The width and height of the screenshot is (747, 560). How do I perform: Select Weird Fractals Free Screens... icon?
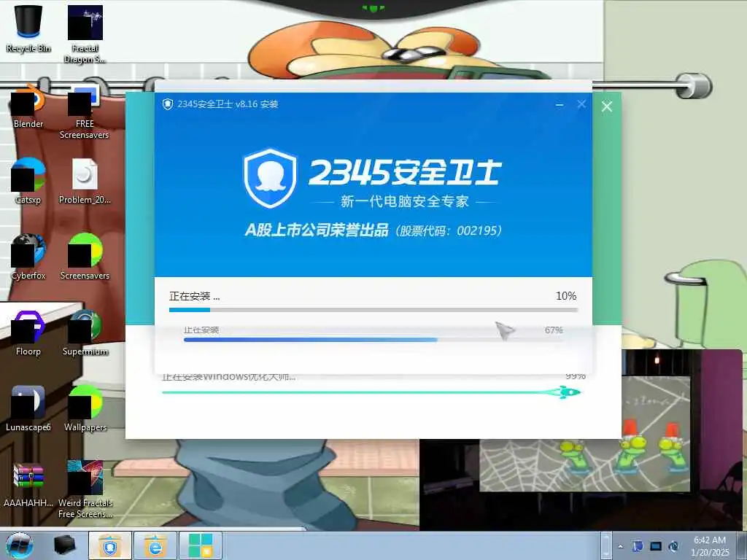[x=85, y=489]
